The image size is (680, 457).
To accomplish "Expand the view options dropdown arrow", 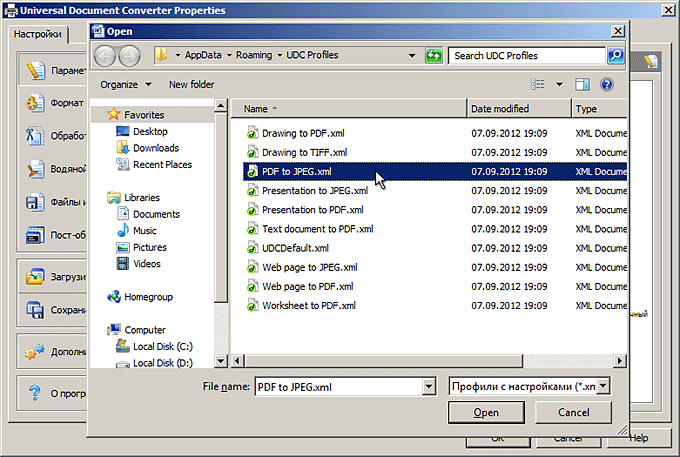I will [559, 84].
